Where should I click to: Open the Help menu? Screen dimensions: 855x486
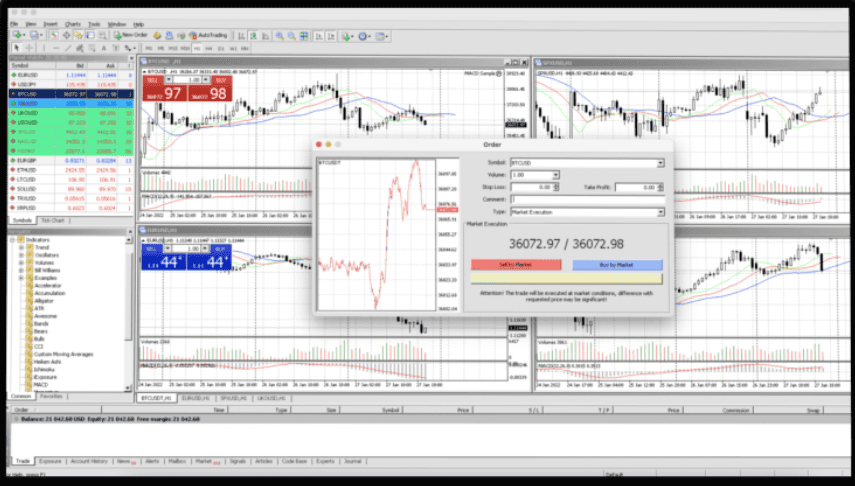139,24
